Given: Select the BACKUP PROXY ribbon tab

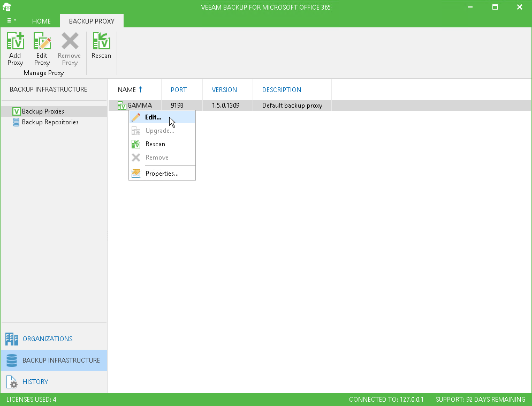Looking at the screenshot, I should click(x=92, y=21).
